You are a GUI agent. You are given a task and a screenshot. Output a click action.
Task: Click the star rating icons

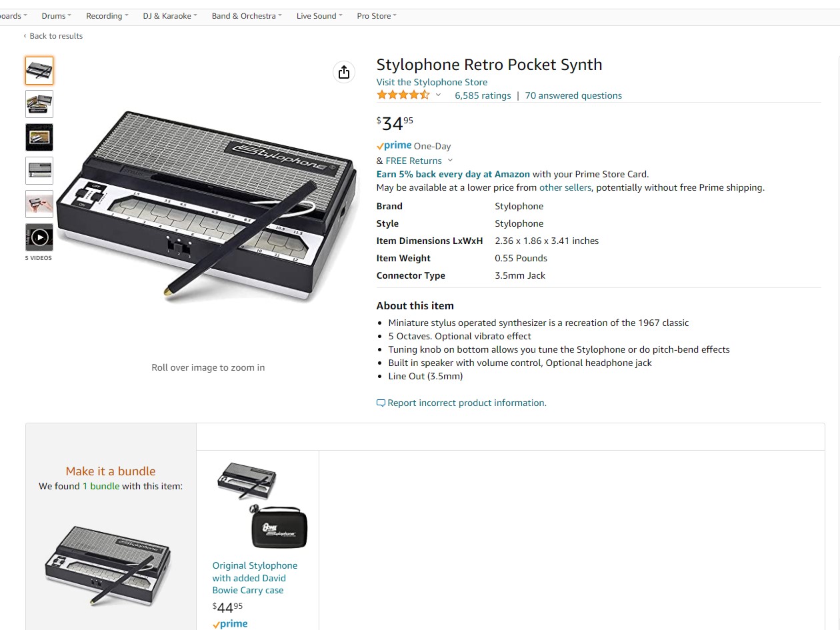pyautogui.click(x=403, y=95)
